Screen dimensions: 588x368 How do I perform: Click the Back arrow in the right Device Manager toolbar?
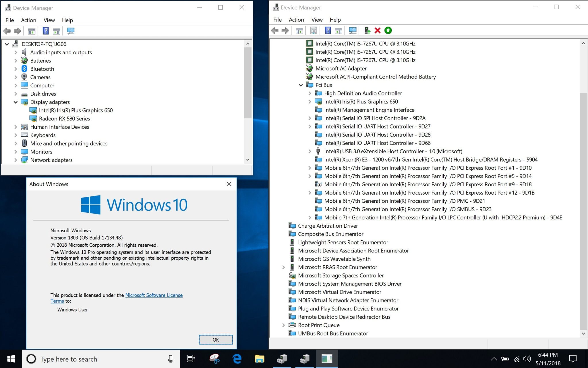click(275, 30)
